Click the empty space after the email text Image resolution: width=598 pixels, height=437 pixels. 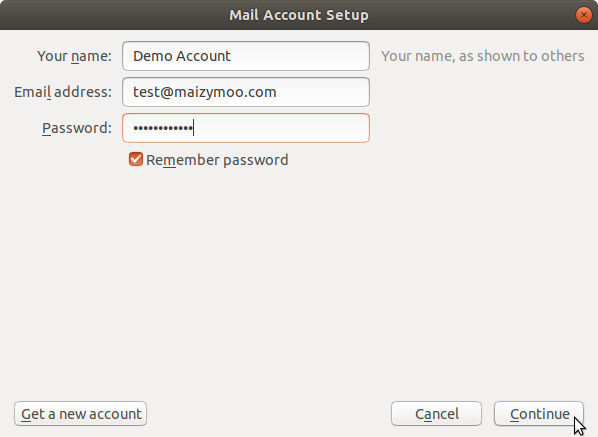322,92
